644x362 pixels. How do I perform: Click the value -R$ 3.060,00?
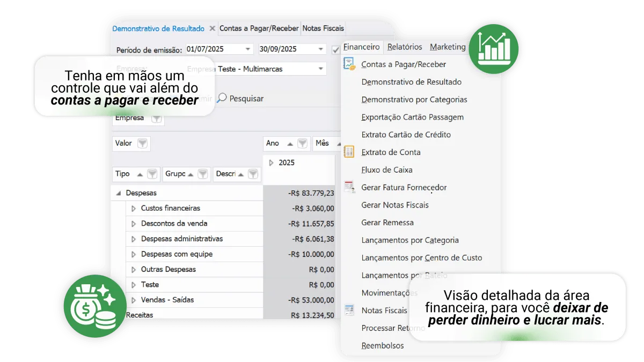pos(313,208)
